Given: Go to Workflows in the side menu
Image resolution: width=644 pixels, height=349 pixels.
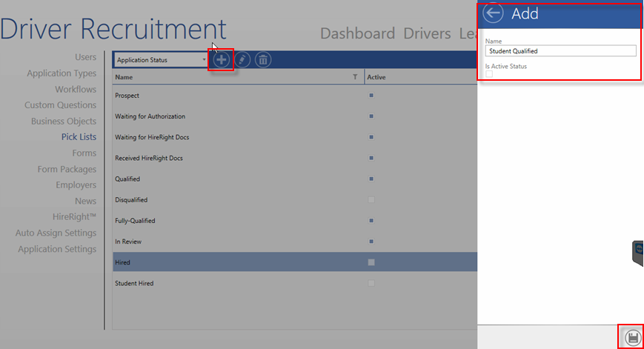Looking at the screenshot, I should coord(76,89).
